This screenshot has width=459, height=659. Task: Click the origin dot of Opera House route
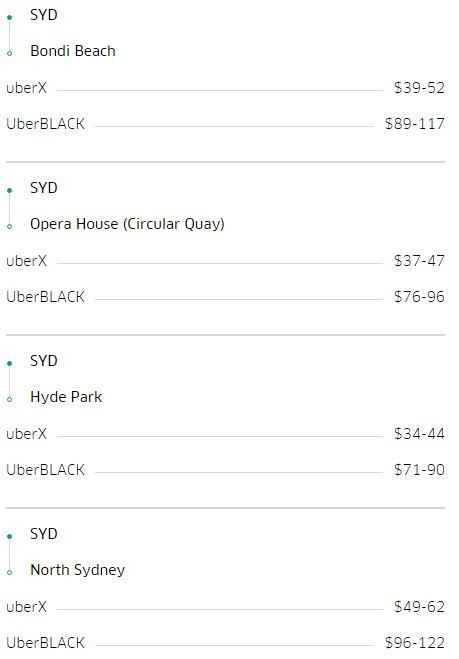point(9,190)
